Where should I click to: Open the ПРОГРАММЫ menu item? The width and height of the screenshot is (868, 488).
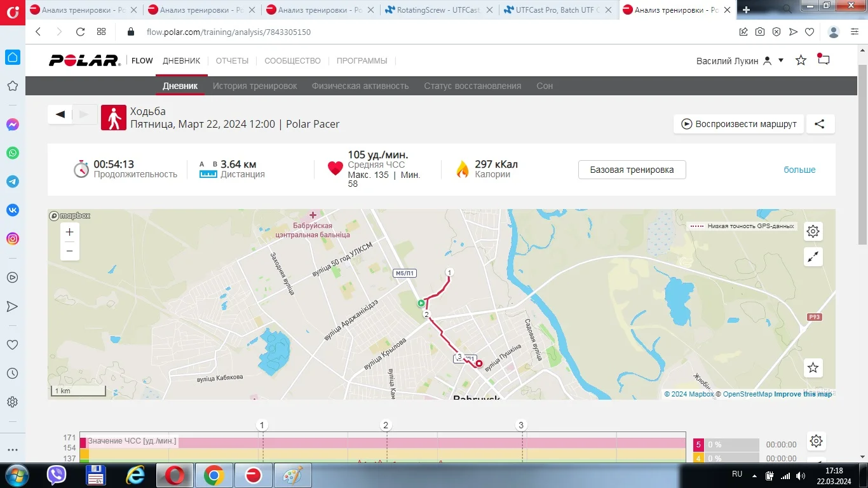click(x=362, y=61)
